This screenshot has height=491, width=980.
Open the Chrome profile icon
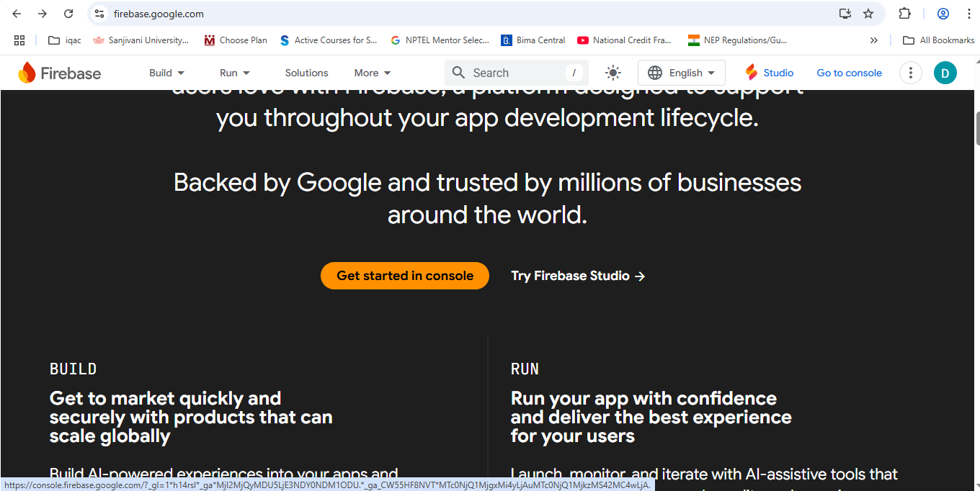(x=943, y=14)
